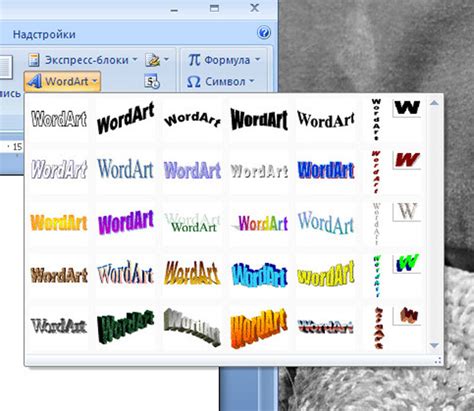
Task: Select the blue-gray serif WordArt style
Action: [x=126, y=169]
